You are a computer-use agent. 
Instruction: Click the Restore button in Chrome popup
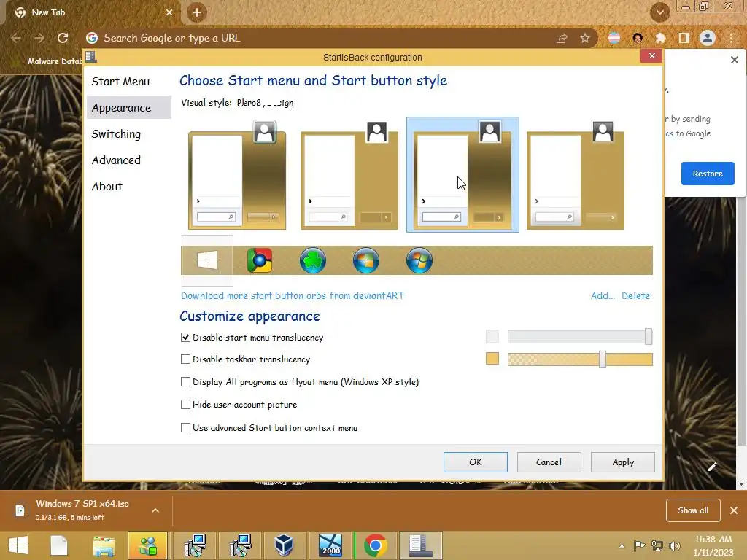tap(708, 174)
